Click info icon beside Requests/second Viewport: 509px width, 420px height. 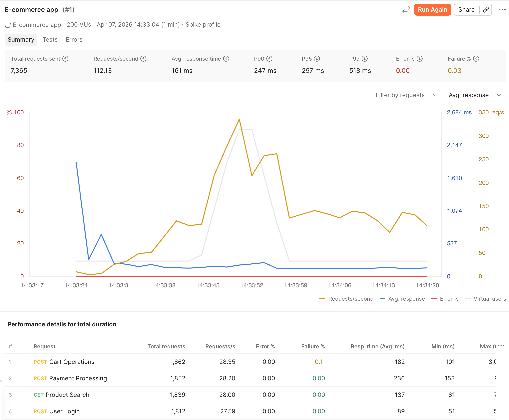click(x=143, y=59)
